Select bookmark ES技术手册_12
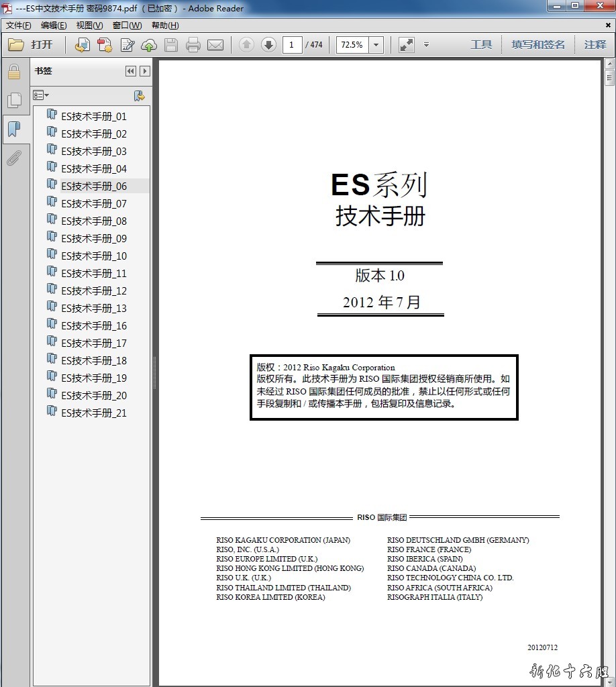 [93, 291]
